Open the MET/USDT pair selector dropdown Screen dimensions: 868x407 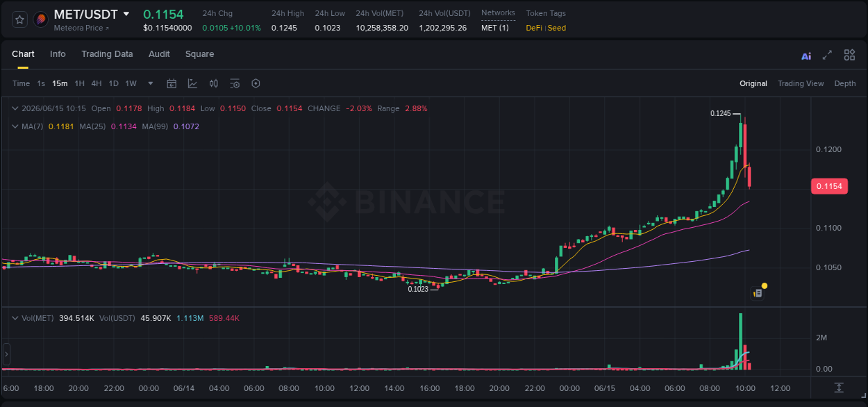click(126, 14)
